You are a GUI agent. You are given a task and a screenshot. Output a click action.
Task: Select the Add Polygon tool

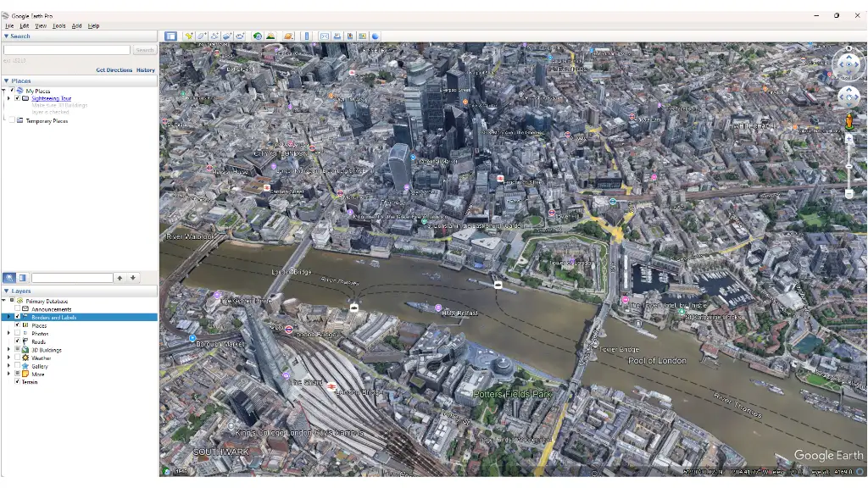coord(202,36)
